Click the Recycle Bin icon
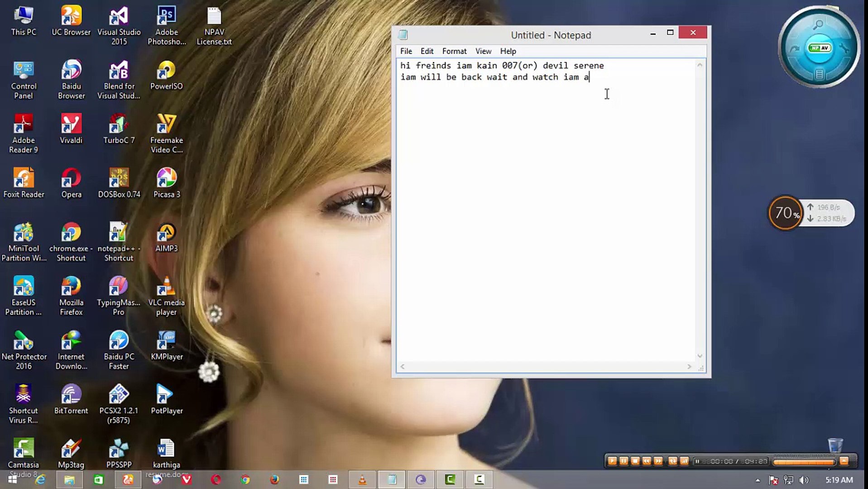This screenshot has height=489, width=868. pyautogui.click(x=835, y=445)
